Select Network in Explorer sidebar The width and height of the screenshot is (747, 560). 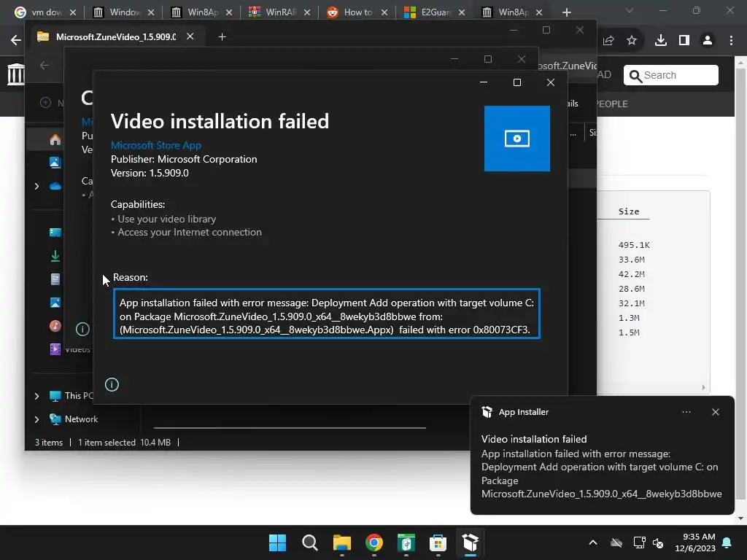coord(74,419)
